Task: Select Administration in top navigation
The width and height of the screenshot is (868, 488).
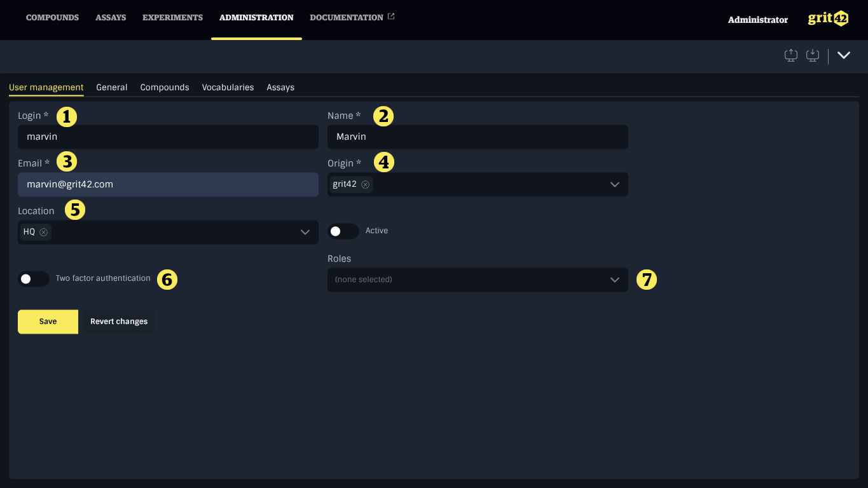Action: (x=256, y=18)
